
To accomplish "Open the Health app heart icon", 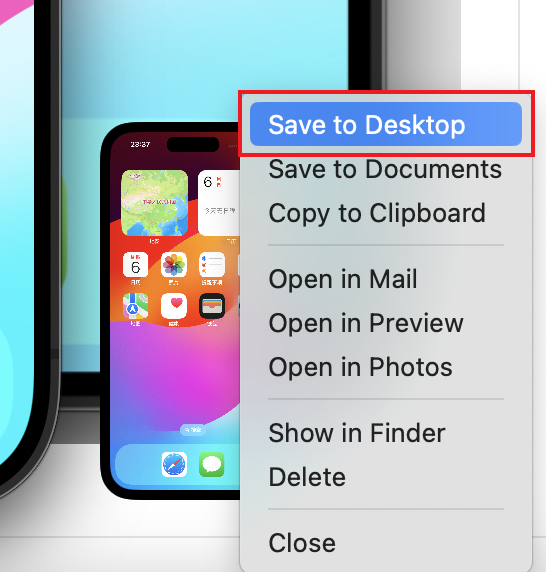I will 174,306.
